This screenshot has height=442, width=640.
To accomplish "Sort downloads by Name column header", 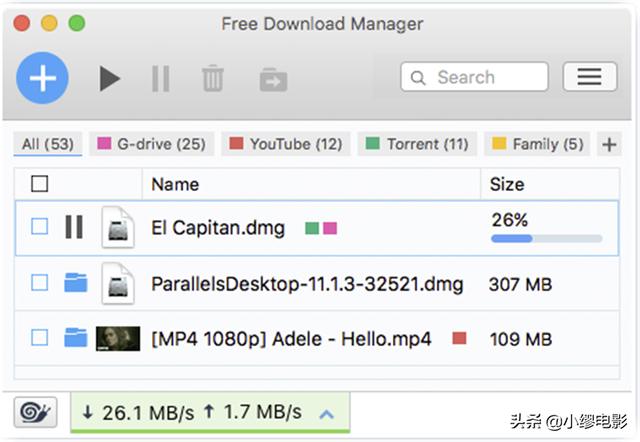I will (x=175, y=184).
